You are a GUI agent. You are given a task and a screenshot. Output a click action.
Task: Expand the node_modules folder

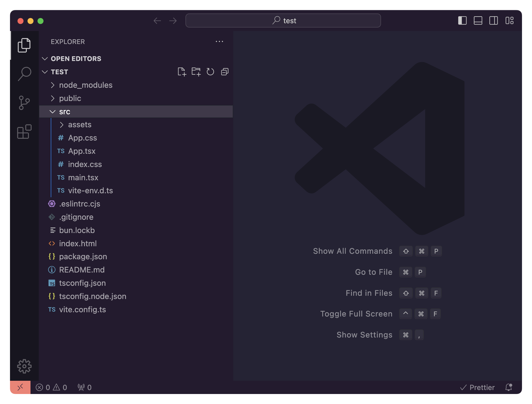tap(85, 85)
